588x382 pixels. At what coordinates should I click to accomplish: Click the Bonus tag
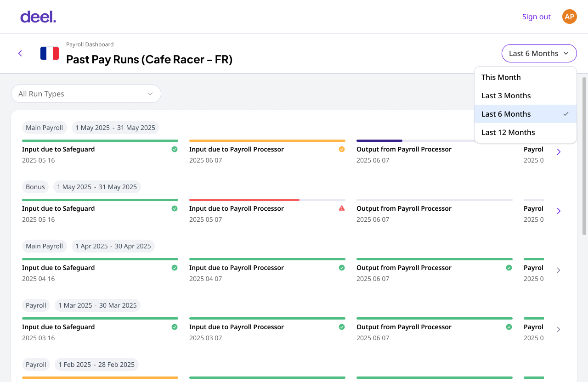click(35, 187)
